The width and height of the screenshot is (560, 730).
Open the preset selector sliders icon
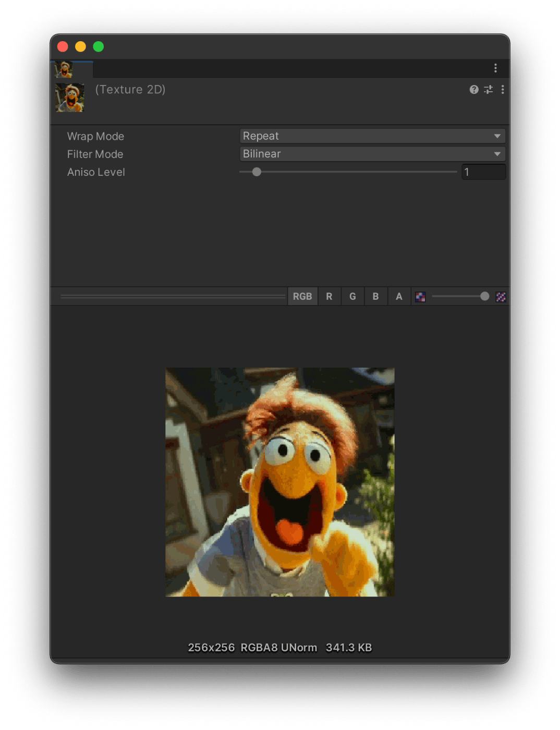[x=488, y=90]
